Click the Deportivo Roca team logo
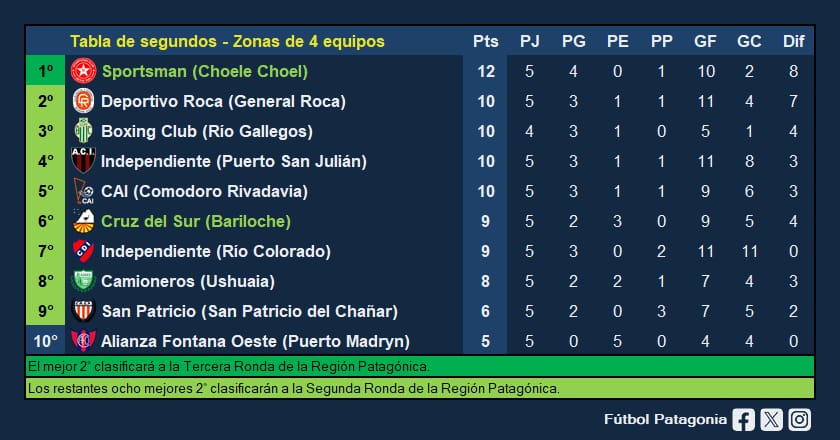This screenshot has height=440, width=840. tap(82, 101)
